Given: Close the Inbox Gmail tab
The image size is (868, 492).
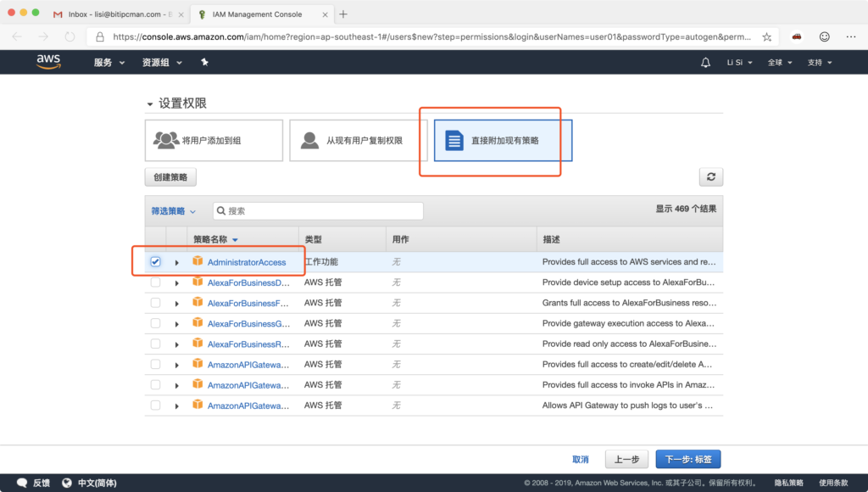Looking at the screenshot, I should pos(181,15).
